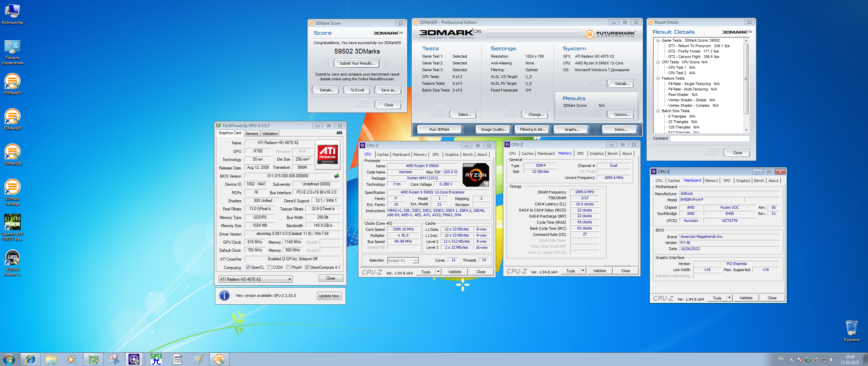Image resolution: width=868 pixels, height=366 pixels.
Task: Click the network connection tray icon
Action: 824,360
